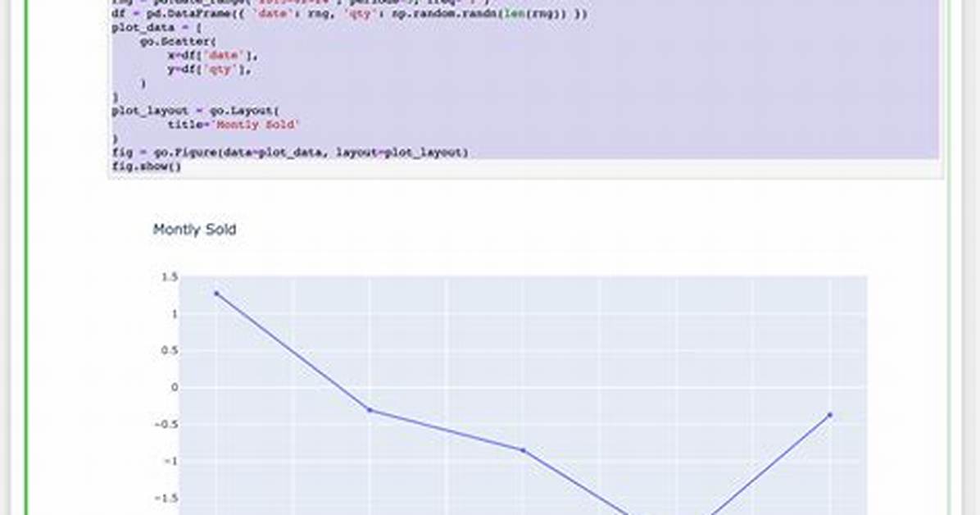The height and width of the screenshot is (515, 980).
Task: Click the code line 'plot_data = ['
Action: (x=157, y=28)
